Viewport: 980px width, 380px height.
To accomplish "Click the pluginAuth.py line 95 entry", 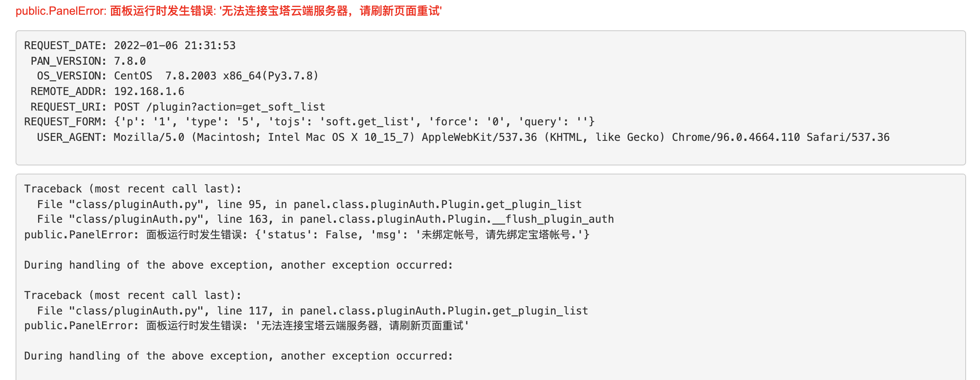I will [x=309, y=204].
